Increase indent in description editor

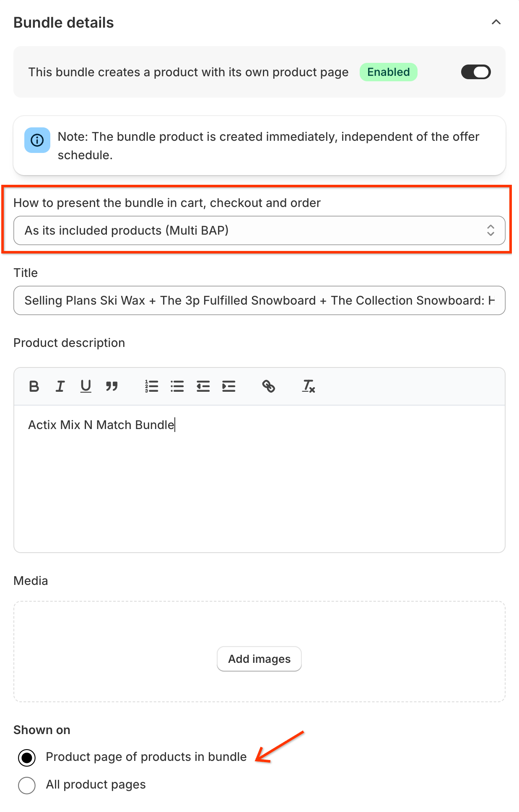tap(229, 386)
